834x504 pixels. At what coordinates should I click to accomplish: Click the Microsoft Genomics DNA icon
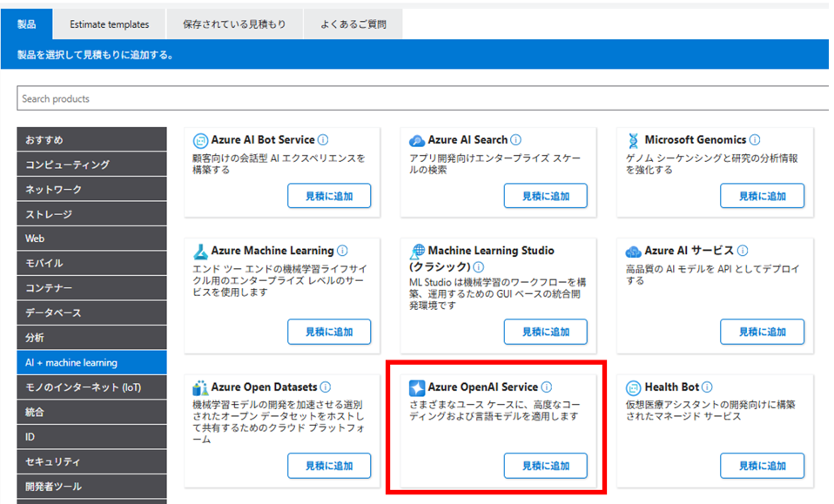(633, 140)
